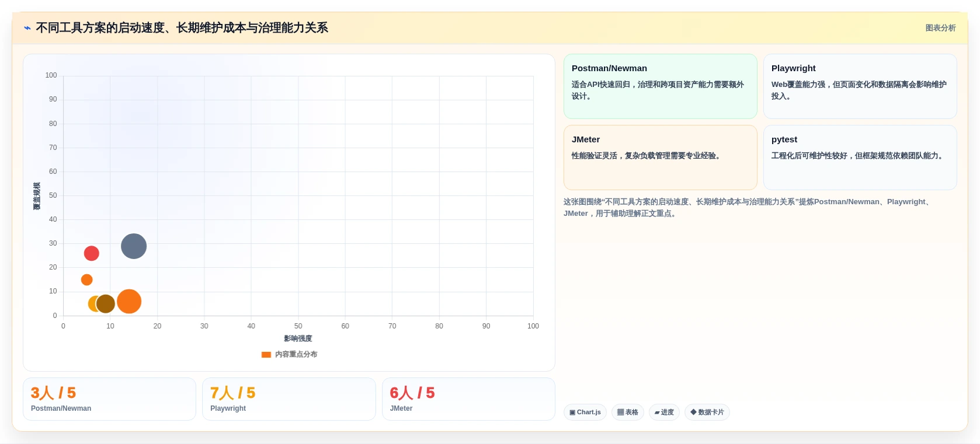Click the Playwright card description text
This screenshot has width=980, height=444.
[x=859, y=90]
